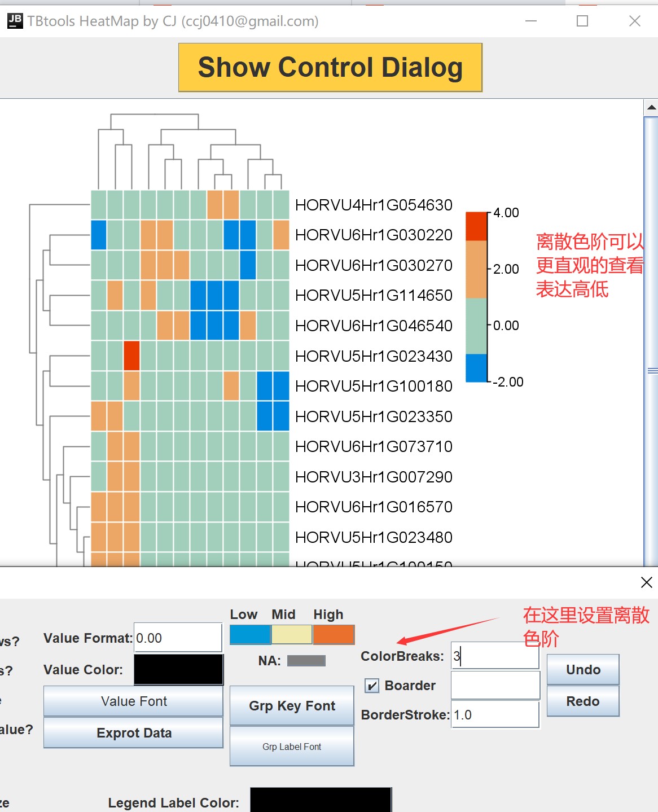Change the Legend Label Color swatch
Screen dimensions: 658x812
coord(321,802)
